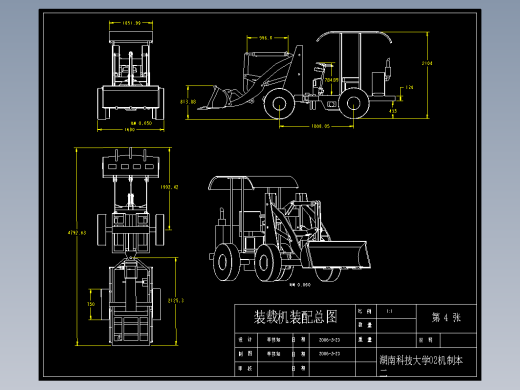
Task: Click the title text 装载机装配总图
Action: click(x=295, y=317)
